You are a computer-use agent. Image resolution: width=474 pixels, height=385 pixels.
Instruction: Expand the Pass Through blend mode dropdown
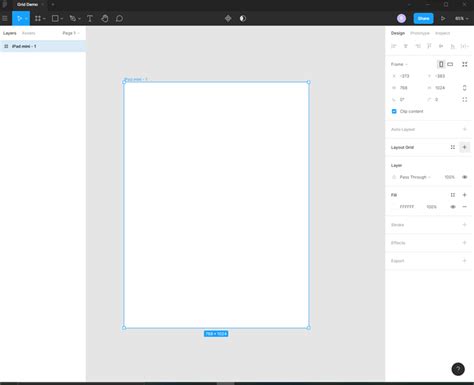click(415, 177)
